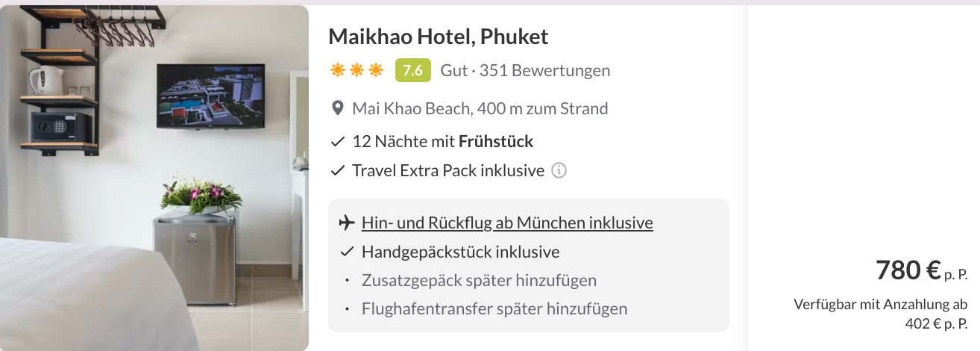Open the 351 Bewertungen reviews text
Image resolution: width=980 pixels, height=351 pixels.
(544, 70)
